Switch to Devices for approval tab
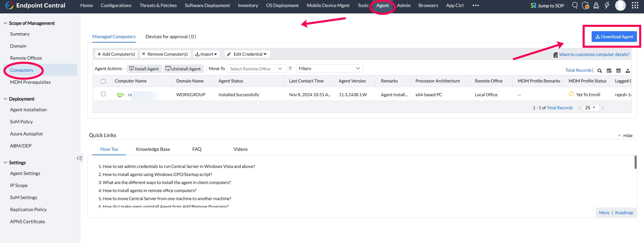Viewport: 644px width, 243px height. tap(171, 37)
